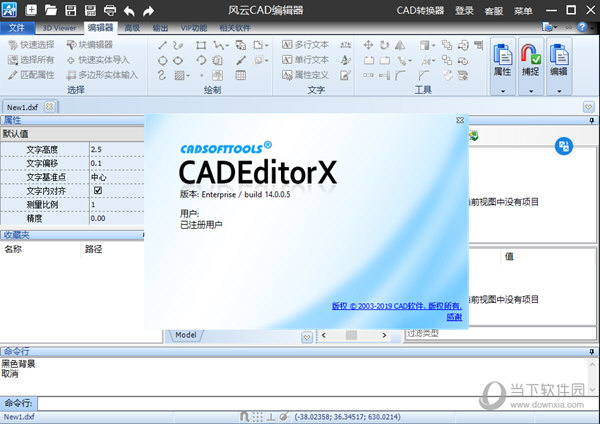This screenshot has width=600, height=424.
Task: Open the layout list dropdown beside Model
Action: coord(307,337)
